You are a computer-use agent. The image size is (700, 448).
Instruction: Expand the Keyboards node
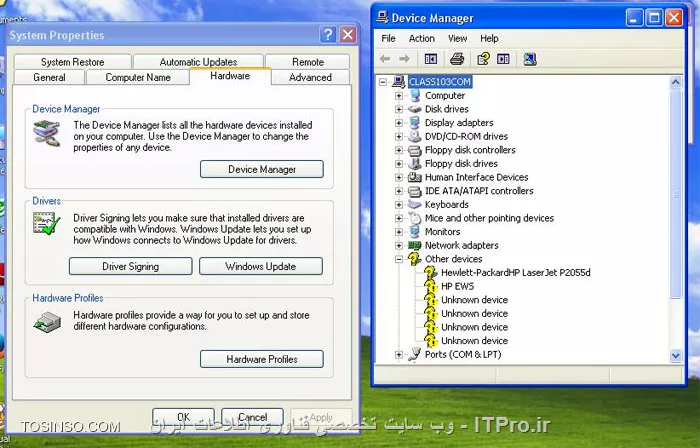[399, 205]
